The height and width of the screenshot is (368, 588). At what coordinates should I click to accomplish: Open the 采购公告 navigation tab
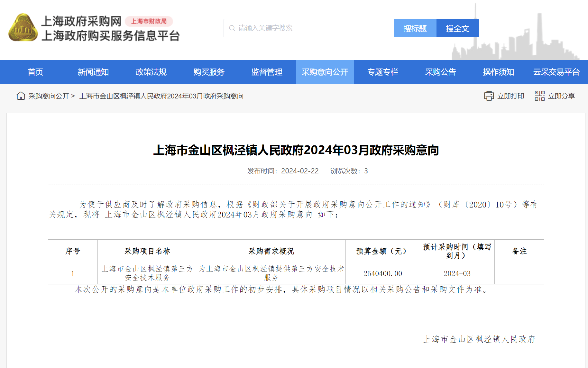click(441, 72)
